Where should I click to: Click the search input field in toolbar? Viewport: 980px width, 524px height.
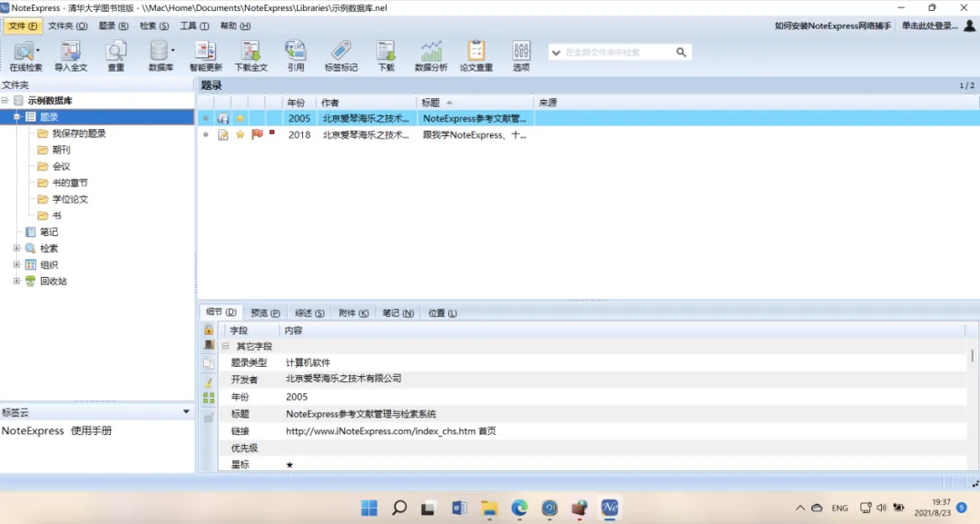coord(618,53)
